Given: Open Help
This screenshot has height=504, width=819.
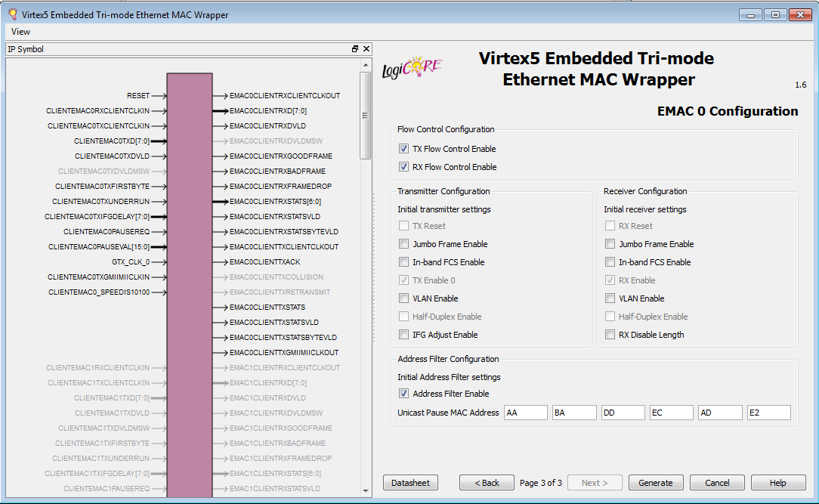Looking at the screenshot, I should (x=778, y=483).
